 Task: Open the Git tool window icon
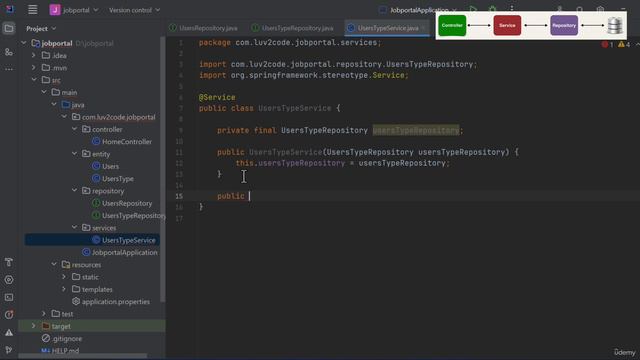pyautogui.click(x=9, y=350)
